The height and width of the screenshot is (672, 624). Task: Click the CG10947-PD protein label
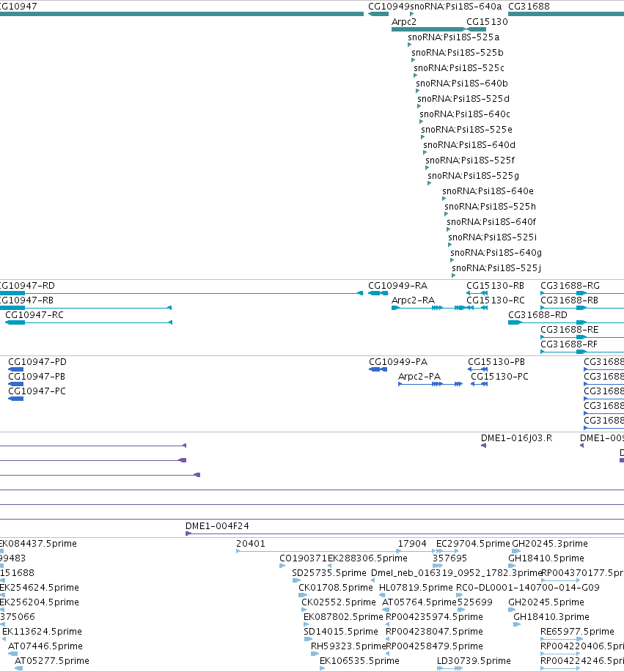[37, 362]
